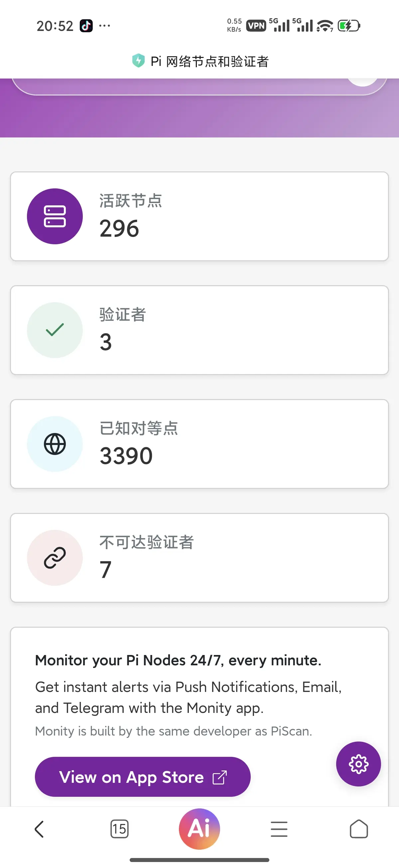Tap the globe icon for known peers
Viewport: 399px width, 868px height.
(x=55, y=444)
